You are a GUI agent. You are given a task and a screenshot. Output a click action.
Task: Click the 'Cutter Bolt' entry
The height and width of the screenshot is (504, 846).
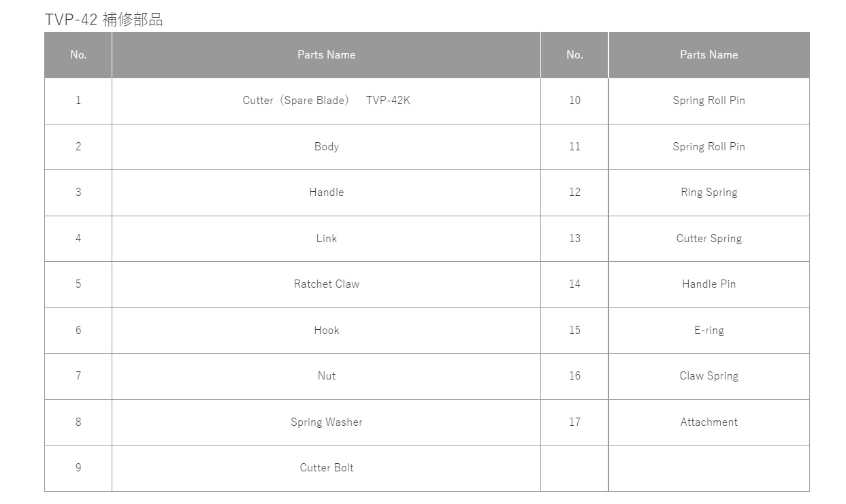326,468
